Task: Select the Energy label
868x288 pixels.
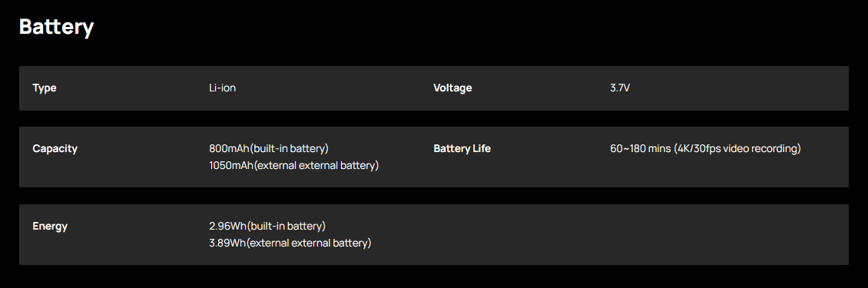Action: 50,227
